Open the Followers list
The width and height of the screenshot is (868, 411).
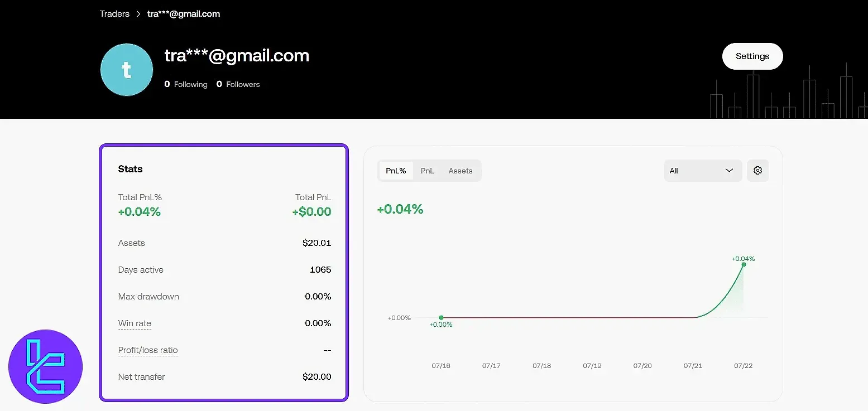click(x=238, y=84)
